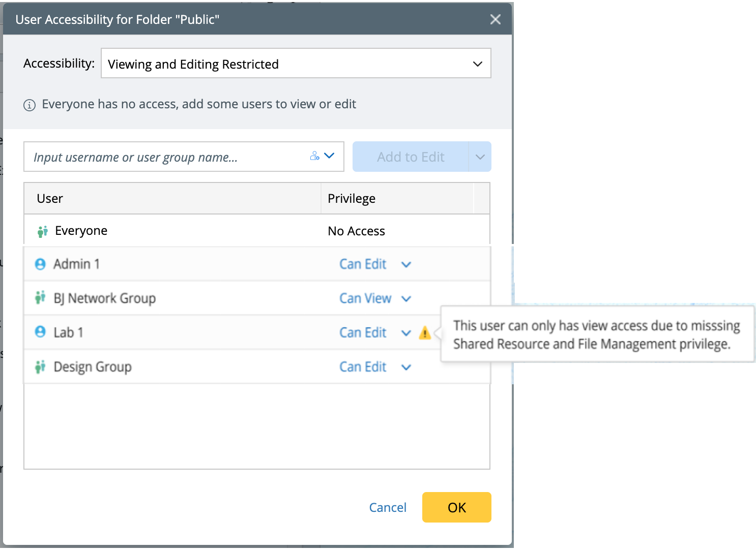
Task: Expand BJ Network Group Can View dropdown
Action: coord(406,298)
